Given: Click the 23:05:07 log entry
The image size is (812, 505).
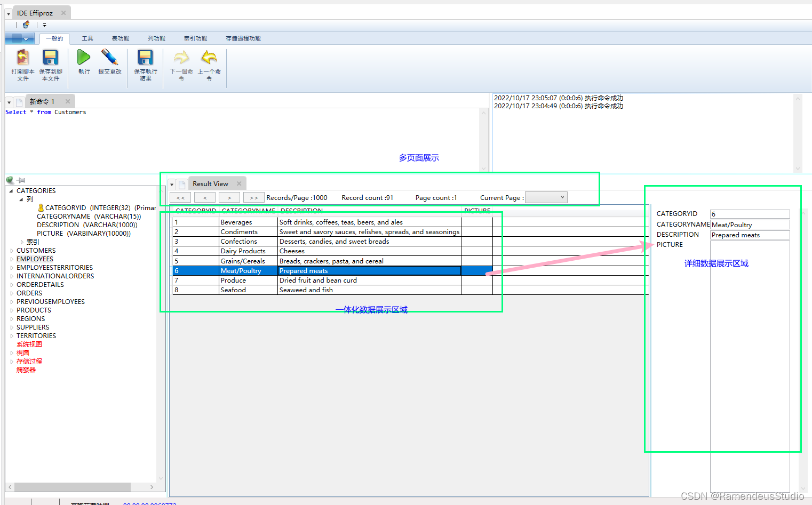Looking at the screenshot, I should coord(559,98).
